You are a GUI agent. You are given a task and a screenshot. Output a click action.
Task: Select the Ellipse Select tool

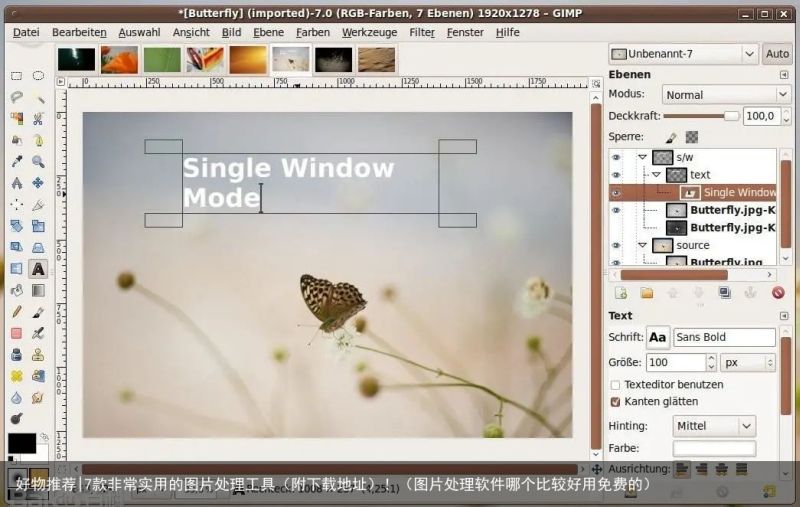coord(38,76)
